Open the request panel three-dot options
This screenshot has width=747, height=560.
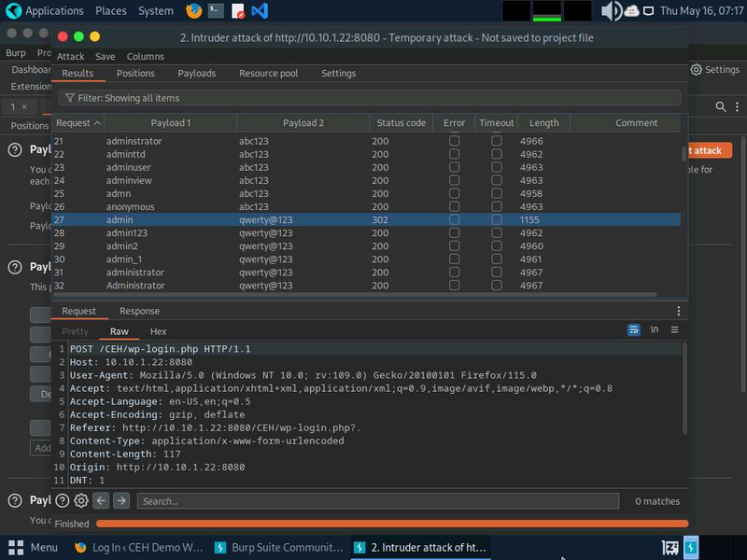coord(679,311)
